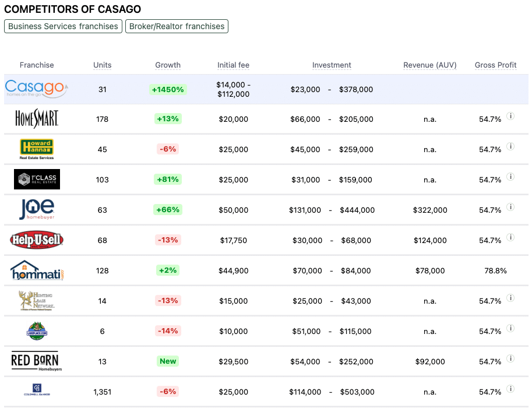
Task: Click the $378,000 investment value
Action: pyautogui.click(x=356, y=89)
